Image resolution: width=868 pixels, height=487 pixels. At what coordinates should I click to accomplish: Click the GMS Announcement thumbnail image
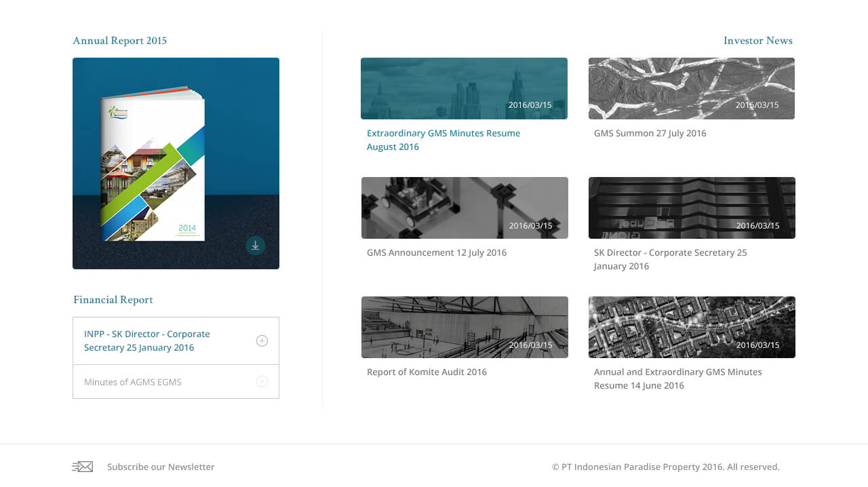(x=464, y=208)
